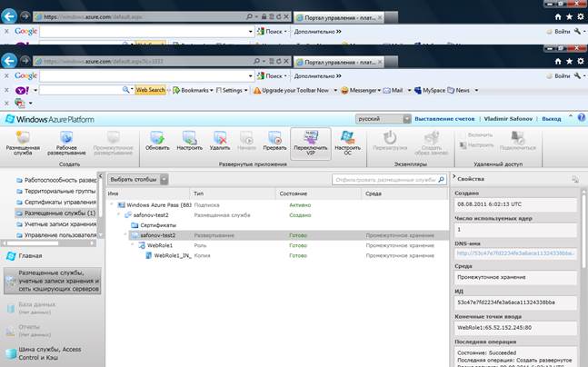Image resolution: width=588 pixels, height=367 pixels.
Task: Open the русский language dropdown
Action: [x=384, y=119]
